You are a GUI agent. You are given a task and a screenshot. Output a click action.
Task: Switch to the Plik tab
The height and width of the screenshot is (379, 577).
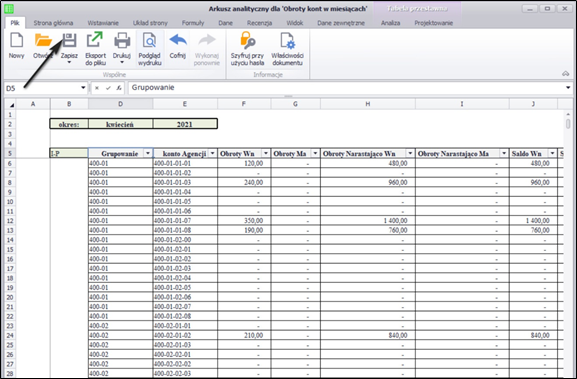coord(15,23)
